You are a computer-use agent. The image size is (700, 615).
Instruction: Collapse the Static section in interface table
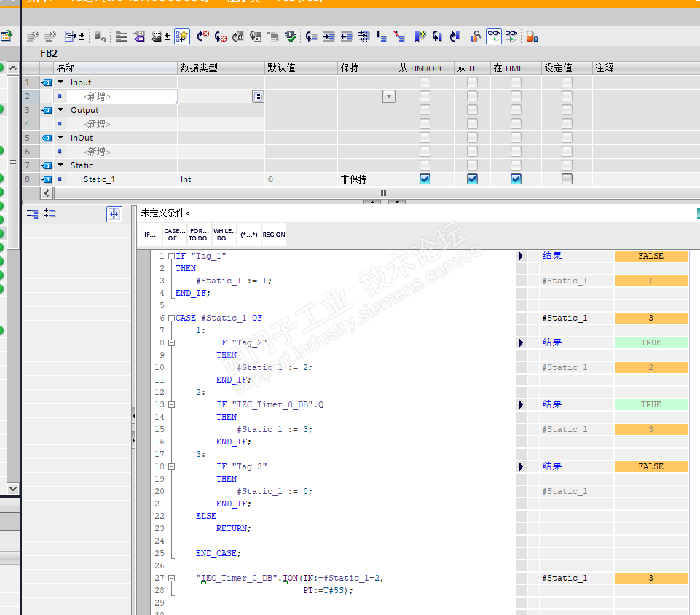click(61, 165)
